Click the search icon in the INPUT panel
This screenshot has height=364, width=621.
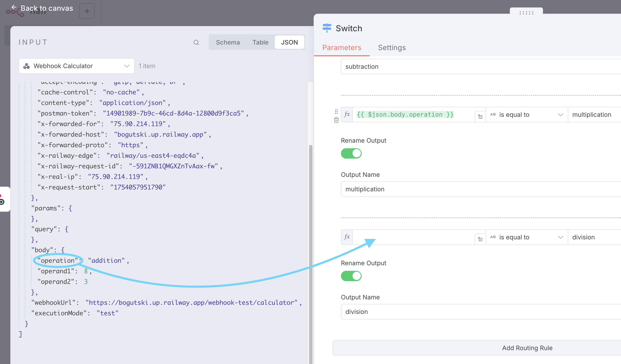coord(196,42)
